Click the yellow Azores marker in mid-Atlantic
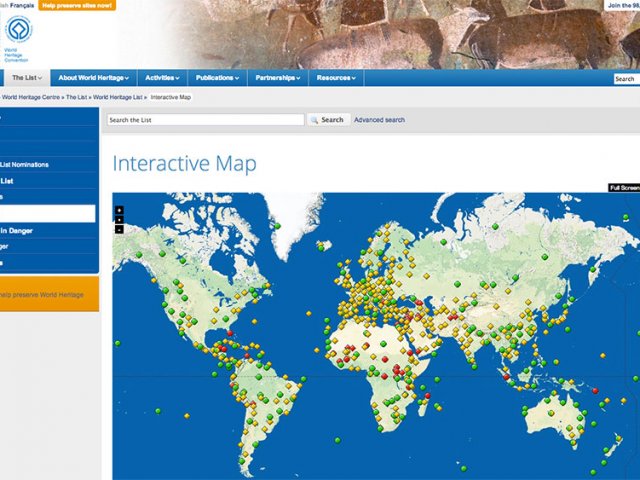Screen dimensions: 640x480 click(309, 313)
